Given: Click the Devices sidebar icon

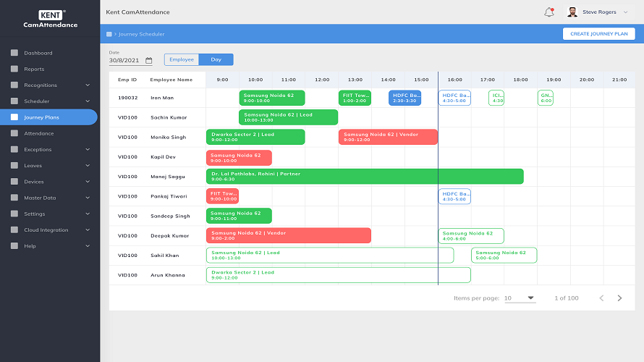Looking at the screenshot, I should coord(14,181).
